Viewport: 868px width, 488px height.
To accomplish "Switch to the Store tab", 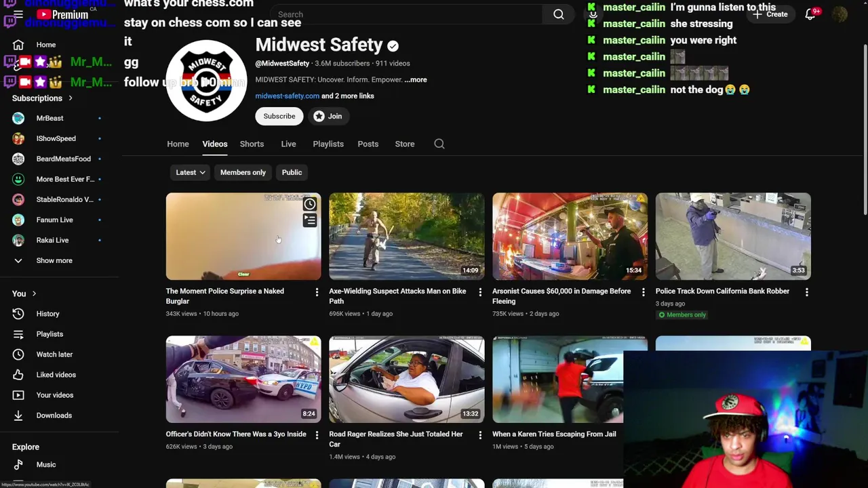I will point(405,144).
